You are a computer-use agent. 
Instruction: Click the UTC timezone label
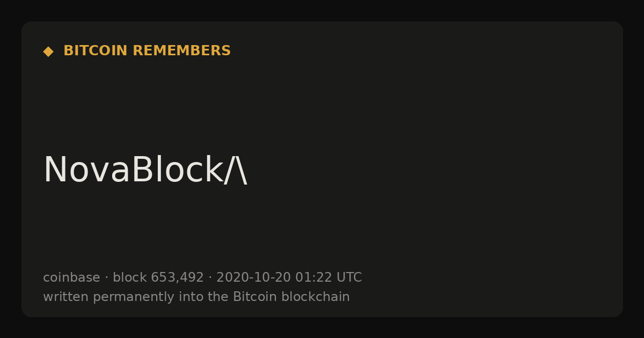coord(349,277)
